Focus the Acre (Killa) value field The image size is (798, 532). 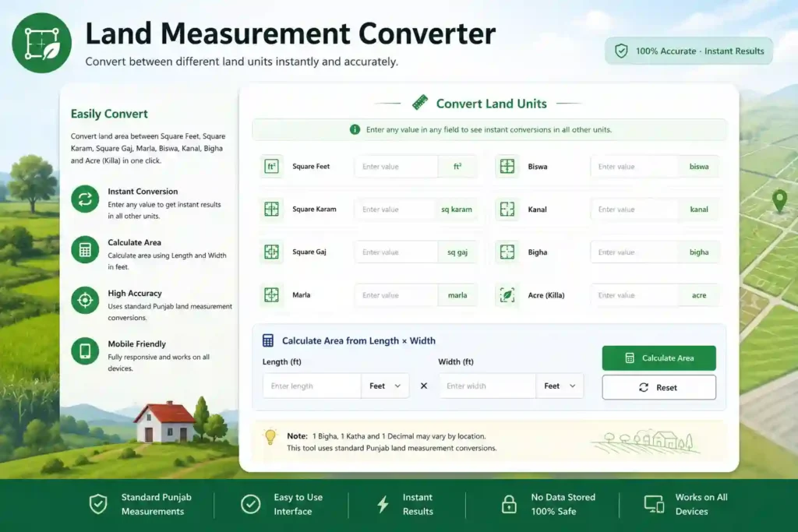point(634,295)
